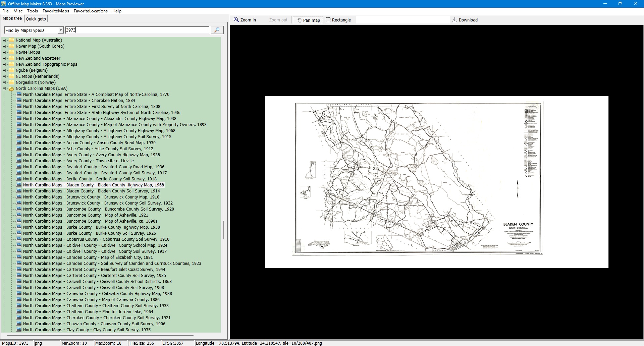This screenshot has height=346, width=644.
Task: Select the Zoom in tool
Action: point(245,20)
